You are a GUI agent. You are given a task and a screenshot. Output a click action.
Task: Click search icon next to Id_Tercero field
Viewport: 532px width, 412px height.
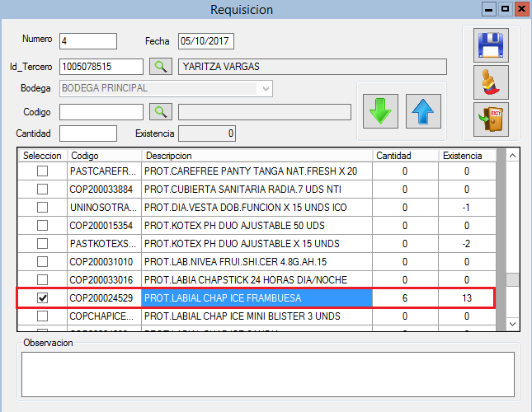click(x=161, y=66)
